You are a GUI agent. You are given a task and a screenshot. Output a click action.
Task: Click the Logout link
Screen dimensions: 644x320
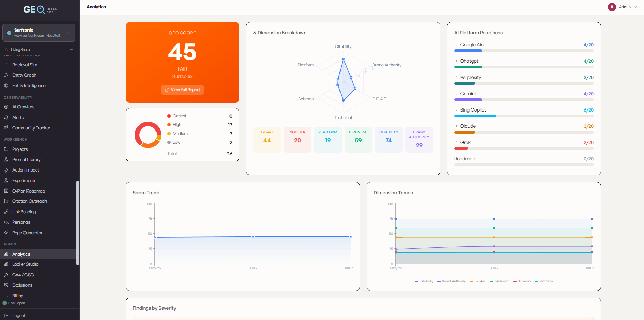pyautogui.click(x=19, y=315)
